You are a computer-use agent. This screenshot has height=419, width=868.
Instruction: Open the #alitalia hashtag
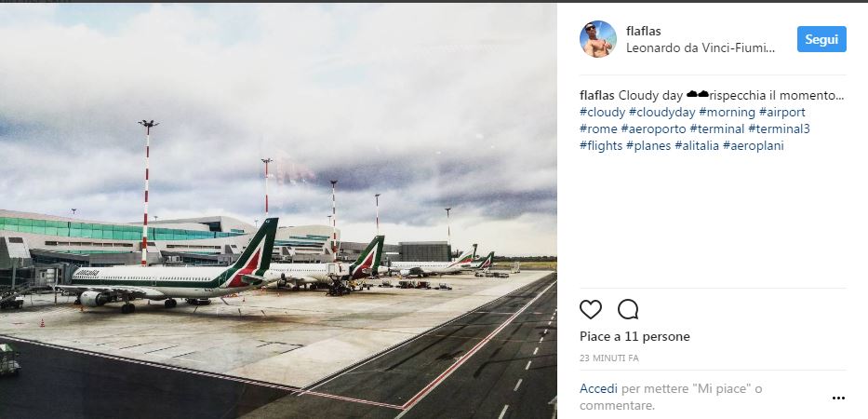pyautogui.click(x=696, y=145)
